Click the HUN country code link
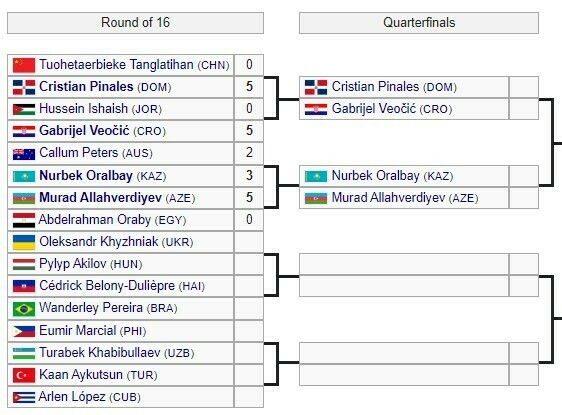 (126, 264)
